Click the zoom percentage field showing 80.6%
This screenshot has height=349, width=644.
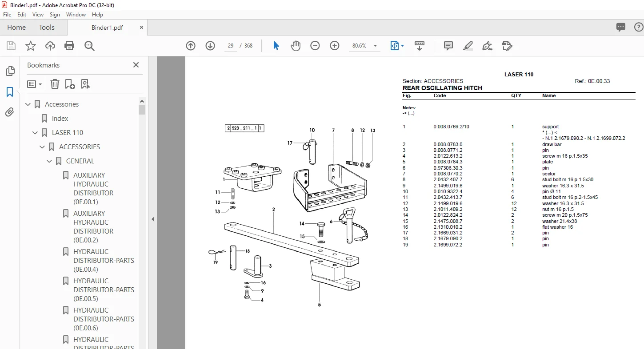[359, 46]
